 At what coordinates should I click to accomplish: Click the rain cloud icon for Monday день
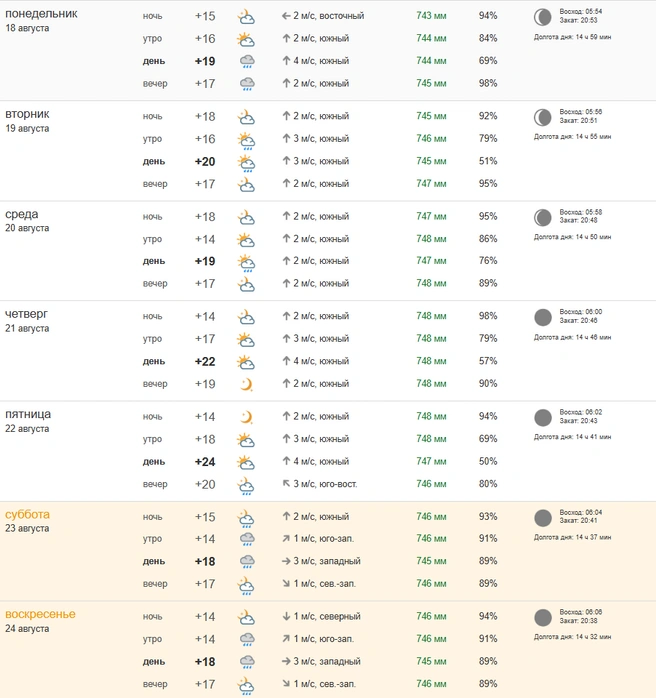click(247, 61)
